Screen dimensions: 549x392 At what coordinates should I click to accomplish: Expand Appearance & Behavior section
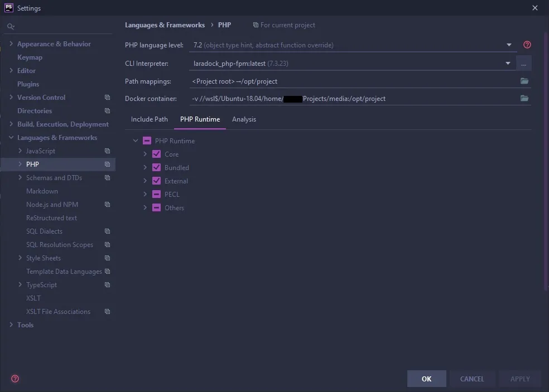(11, 43)
